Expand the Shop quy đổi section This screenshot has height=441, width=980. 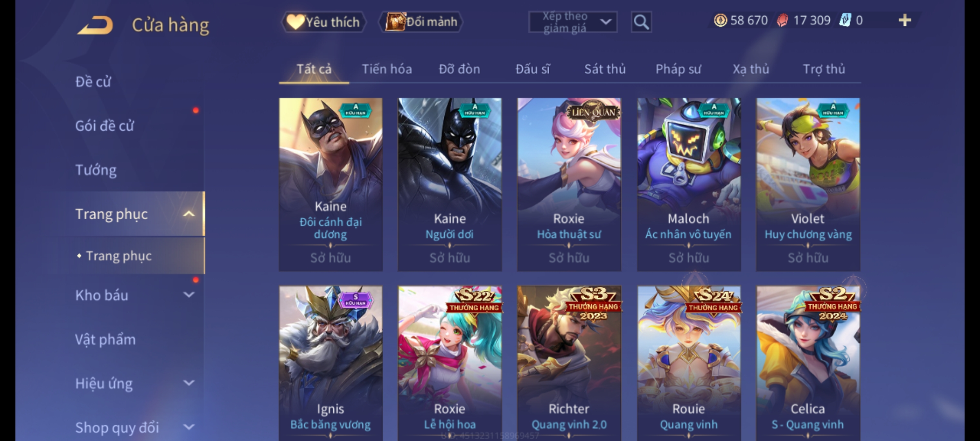(189, 427)
